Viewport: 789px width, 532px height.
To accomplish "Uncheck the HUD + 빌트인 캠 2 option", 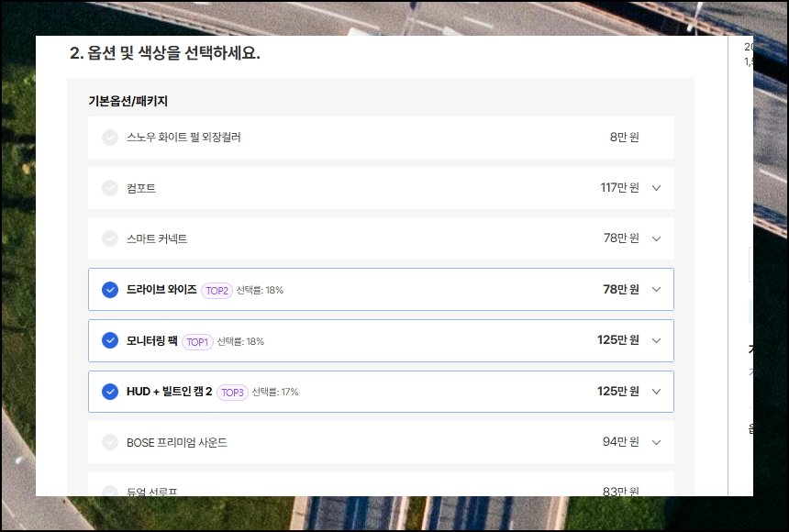I will pyautogui.click(x=110, y=392).
